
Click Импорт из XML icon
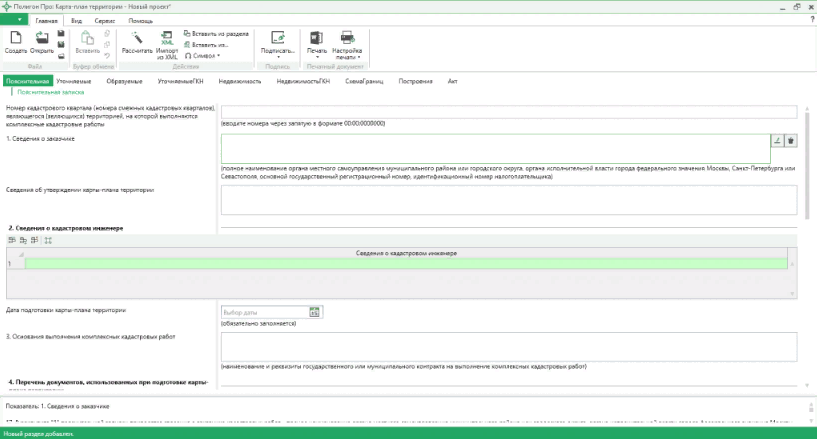[167, 38]
